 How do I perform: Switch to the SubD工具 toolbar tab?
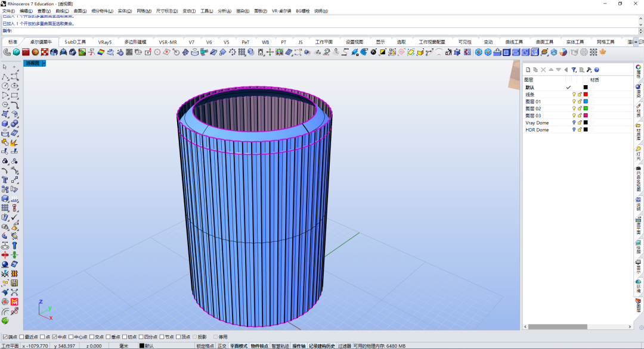[x=75, y=42]
